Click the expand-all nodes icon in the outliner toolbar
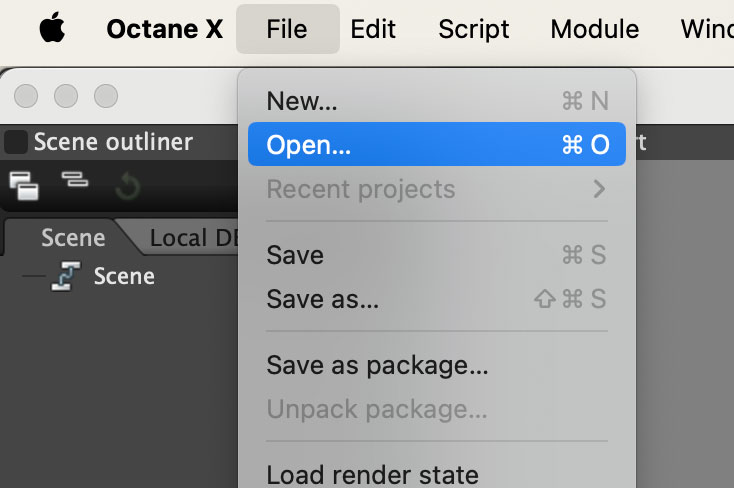Image resolution: width=734 pixels, height=488 pixels. pyautogui.click(x=24, y=183)
